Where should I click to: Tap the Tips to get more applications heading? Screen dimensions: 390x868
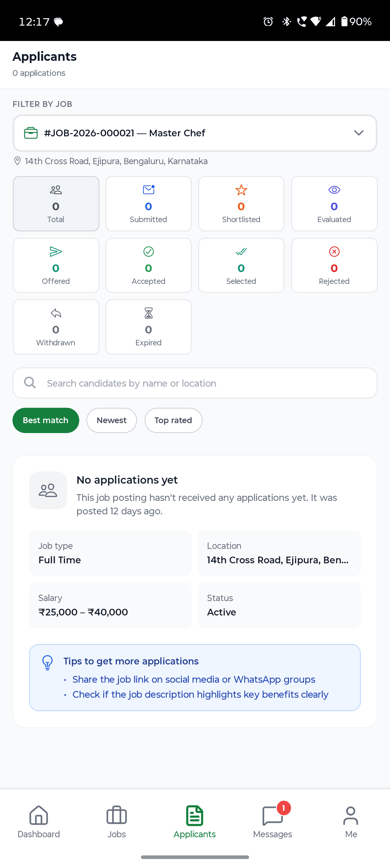pyautogui.click(x=131, y=661)
